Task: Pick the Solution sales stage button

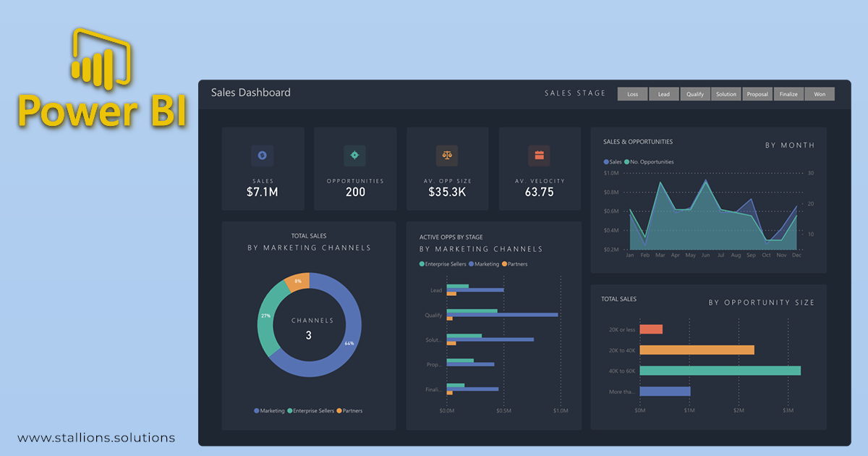Action: tap(726, 94)
